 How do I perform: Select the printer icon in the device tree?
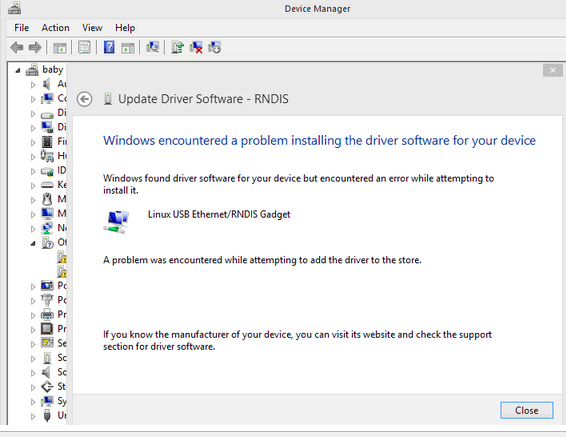point(47,315)
